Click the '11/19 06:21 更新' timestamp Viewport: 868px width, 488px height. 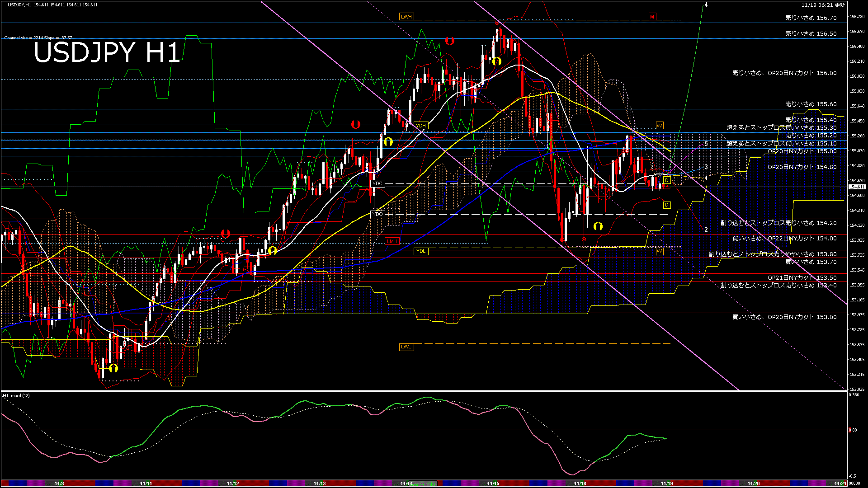tap(823, 5)
